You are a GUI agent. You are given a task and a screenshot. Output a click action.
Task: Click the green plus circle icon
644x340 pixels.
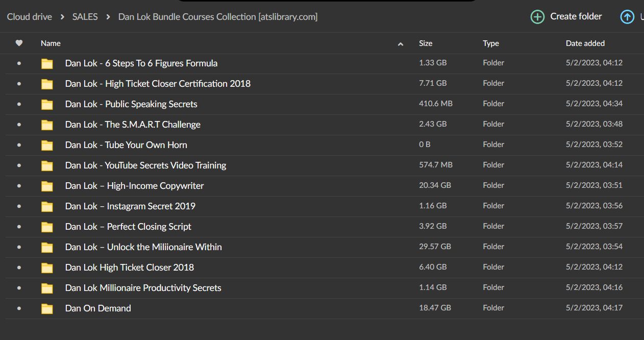(x=537, y=16)
